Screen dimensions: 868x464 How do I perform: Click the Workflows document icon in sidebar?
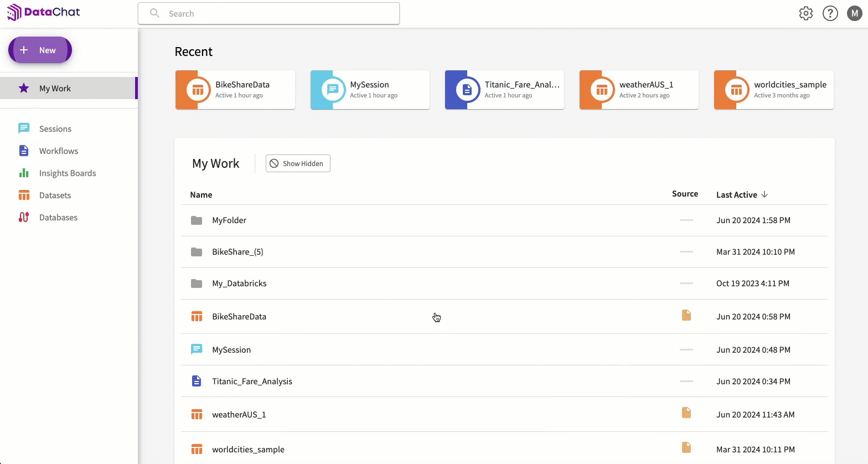coord(24,151)
